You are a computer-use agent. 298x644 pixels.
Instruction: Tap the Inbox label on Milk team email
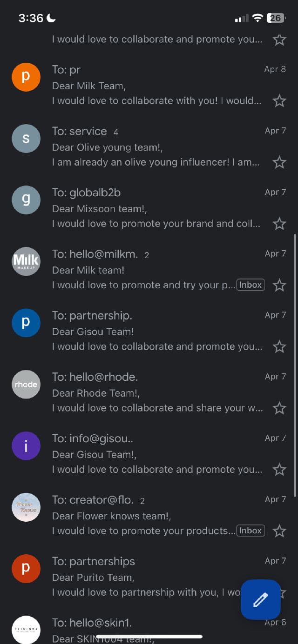[251, 285]
